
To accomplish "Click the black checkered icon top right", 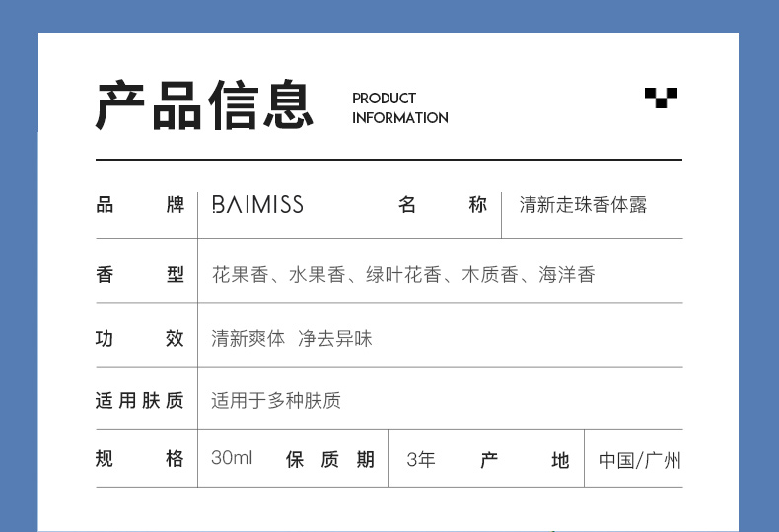I will 661,97.
